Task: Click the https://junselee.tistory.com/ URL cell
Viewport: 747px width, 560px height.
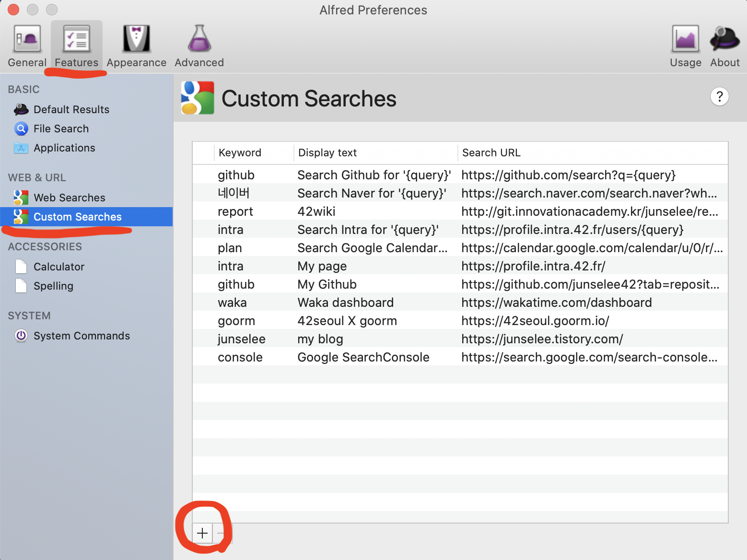Action: click(x=542, y=339)
